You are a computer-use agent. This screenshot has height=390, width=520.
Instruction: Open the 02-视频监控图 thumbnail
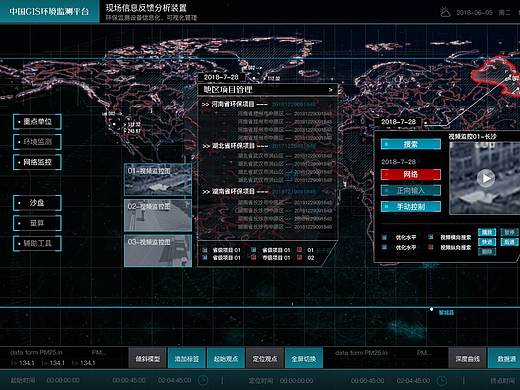[x=158, y=215]
